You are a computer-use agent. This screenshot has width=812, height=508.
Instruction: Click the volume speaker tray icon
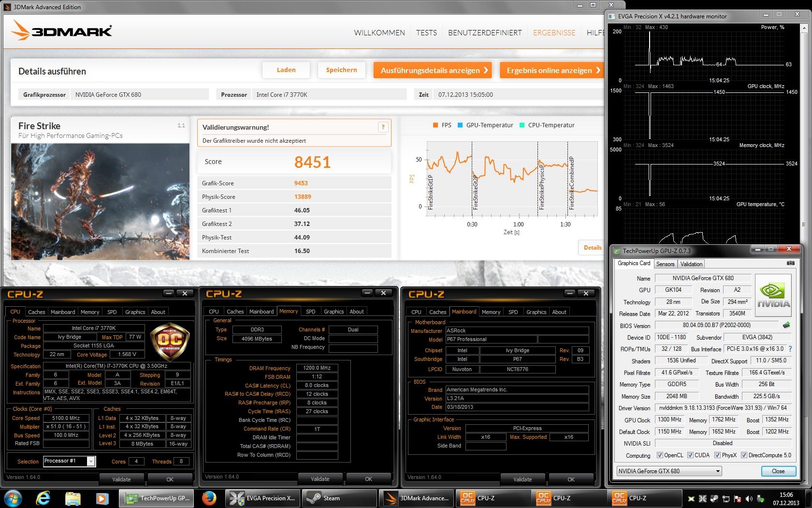click(x=749, y=498)
